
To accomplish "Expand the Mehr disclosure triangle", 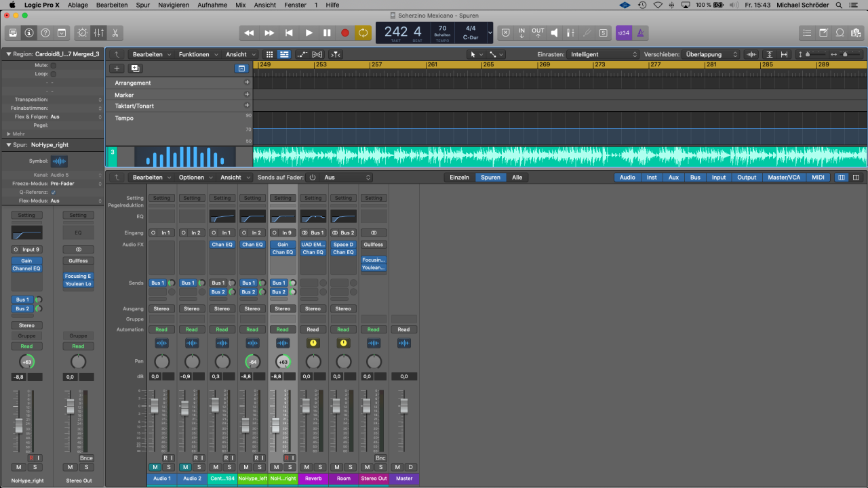I will coord(9,134).
